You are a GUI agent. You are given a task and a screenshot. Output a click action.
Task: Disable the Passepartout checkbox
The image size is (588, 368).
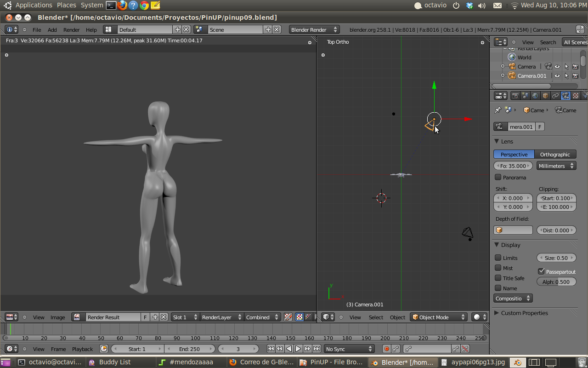pos(541,271)
